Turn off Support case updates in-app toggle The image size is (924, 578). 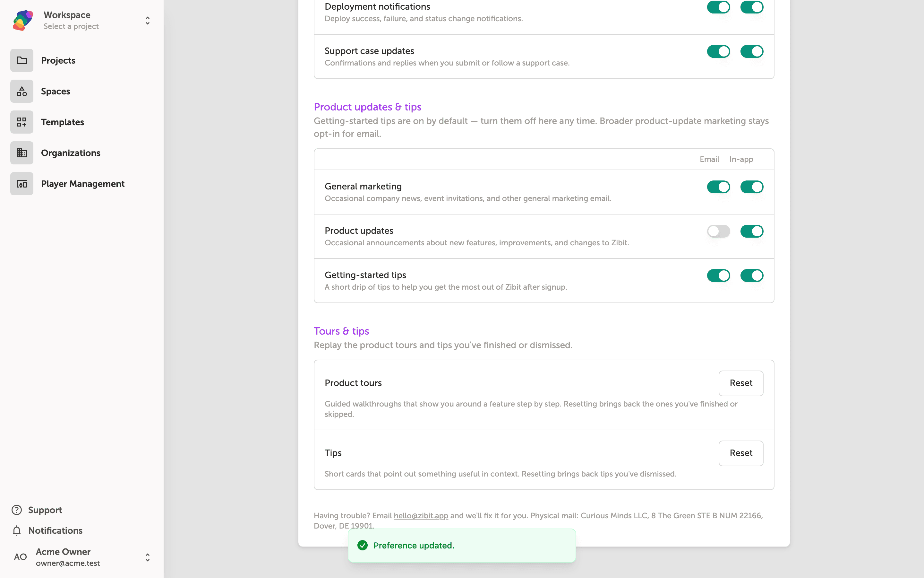751,51
